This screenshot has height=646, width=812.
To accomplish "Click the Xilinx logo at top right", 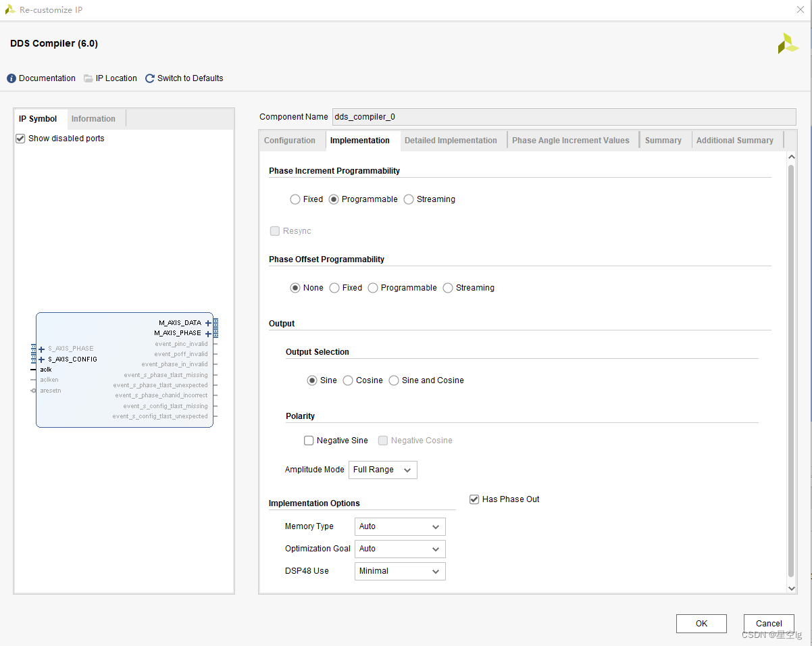I will pyautogui.click(x=788, y=43).
